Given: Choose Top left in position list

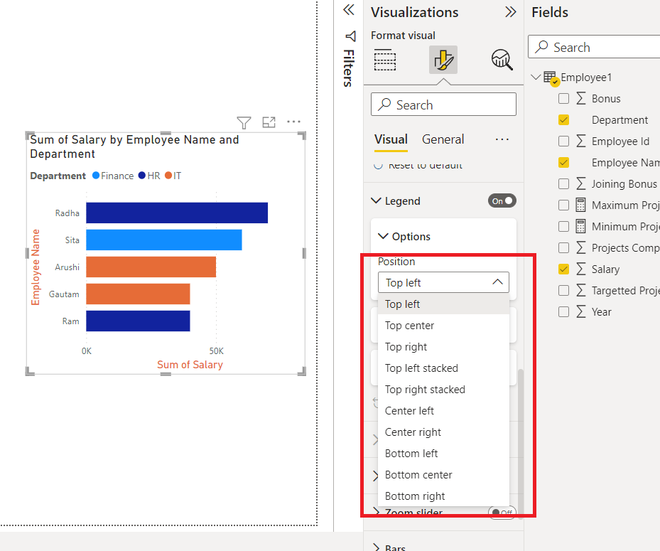Looking at the screenshot, I should click(444, 304).
